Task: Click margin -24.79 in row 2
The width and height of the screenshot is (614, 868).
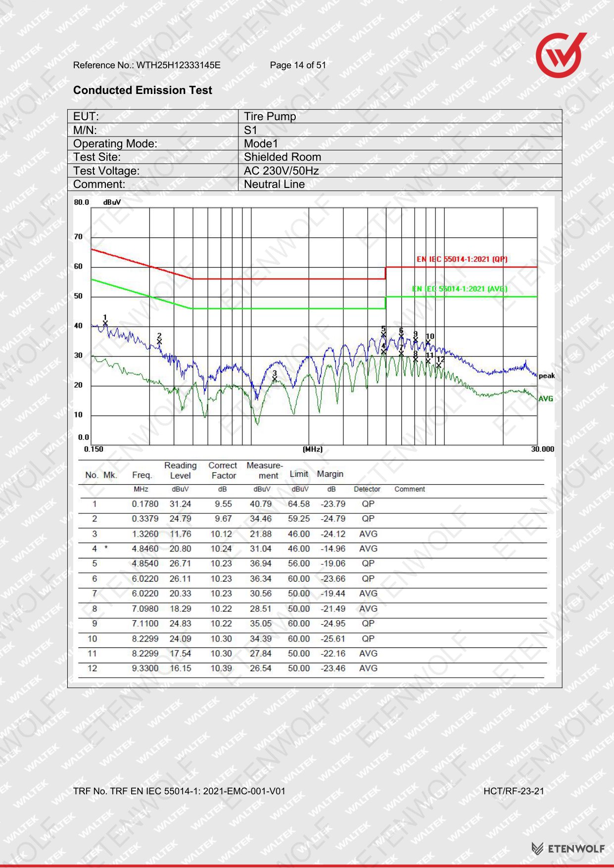Action: pos(333,519)
